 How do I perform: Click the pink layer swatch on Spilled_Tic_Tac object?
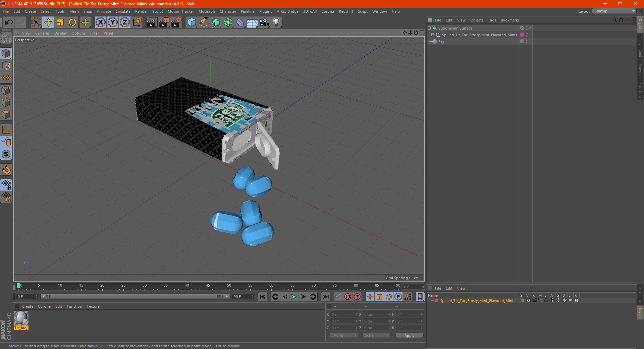tap(522, 35)
